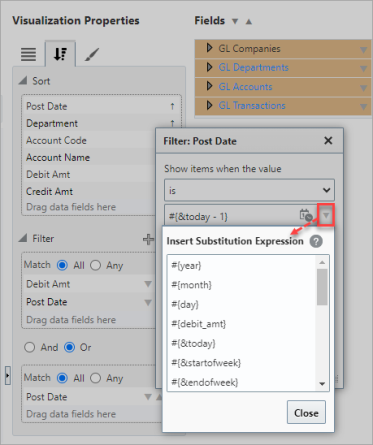This screenshot has height=445, width=373.
Task: Open the substitution expression dropdown arrow
Action: click(x=326, y=216)
